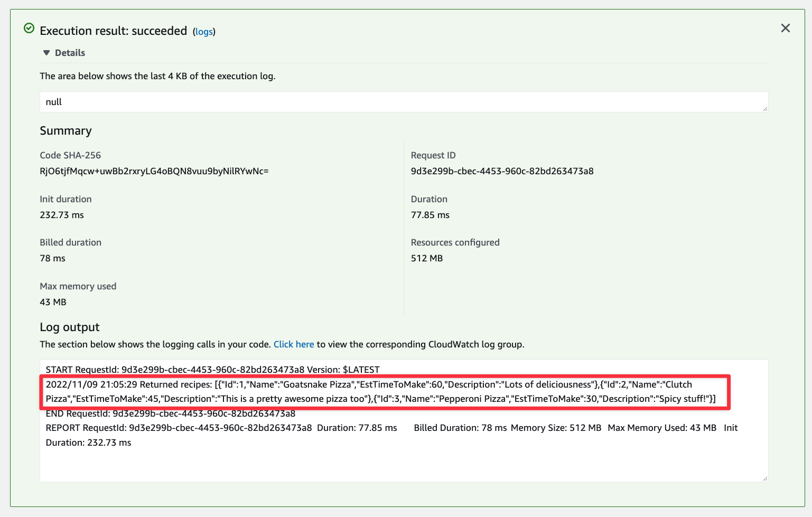
Task: Open the Click here CloudWatch link
Action: coord(294,344)
